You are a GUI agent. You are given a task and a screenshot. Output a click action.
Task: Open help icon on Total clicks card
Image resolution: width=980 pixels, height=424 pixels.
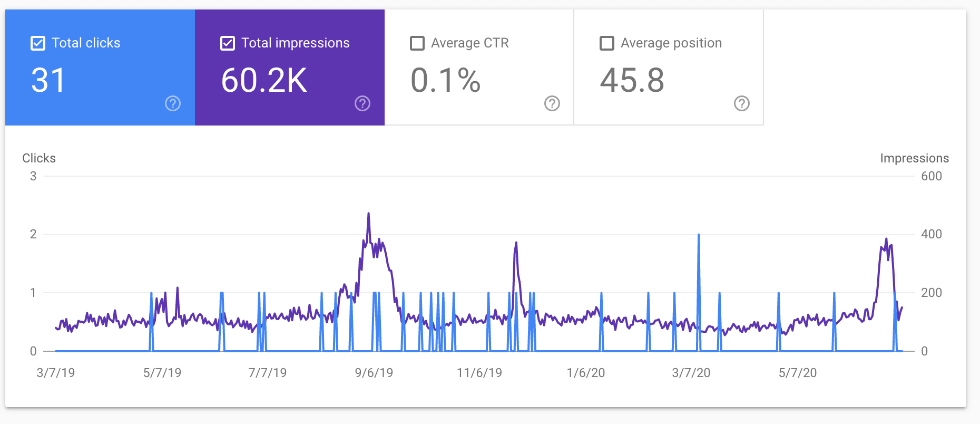click(173, 103)
